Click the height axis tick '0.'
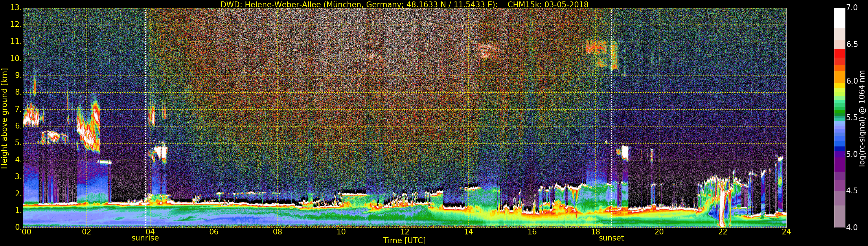This screenshot has height=246, width=868. [18, 227]
